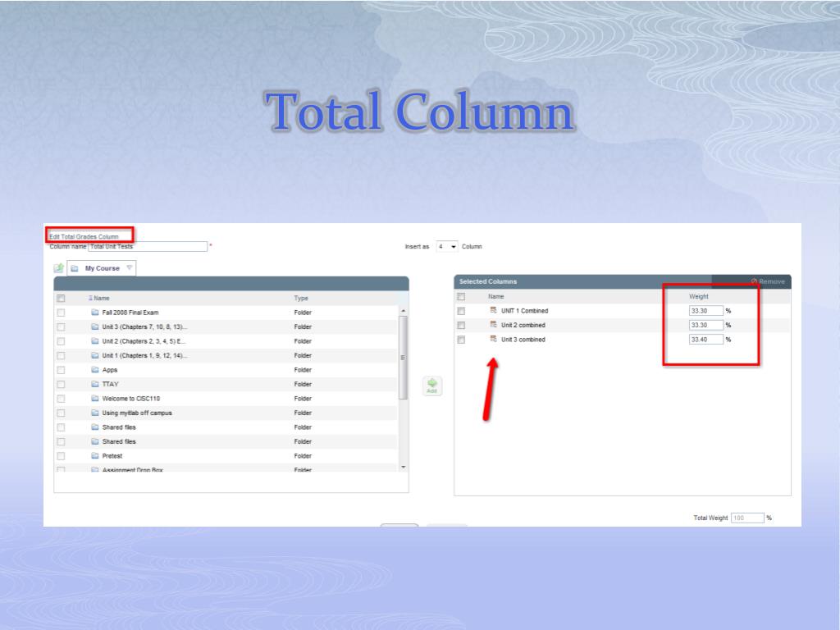Click the green up-folder icon beside My Course

pos(59,268)
